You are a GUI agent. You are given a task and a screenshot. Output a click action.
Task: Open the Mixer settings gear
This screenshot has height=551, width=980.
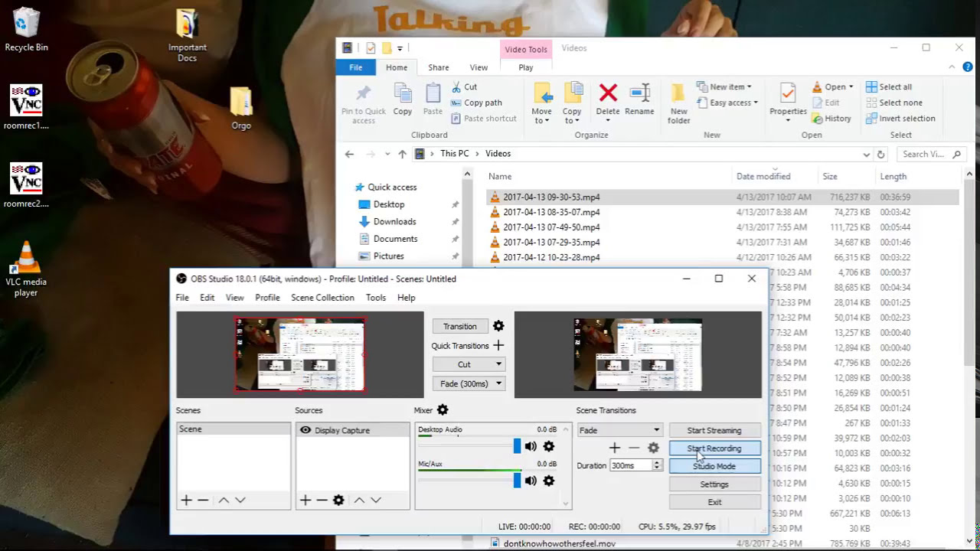click(443, 410)
